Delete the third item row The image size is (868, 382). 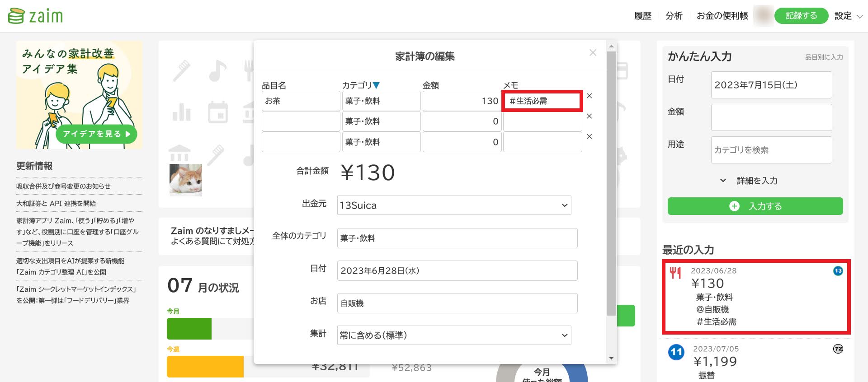click(589, 136)
